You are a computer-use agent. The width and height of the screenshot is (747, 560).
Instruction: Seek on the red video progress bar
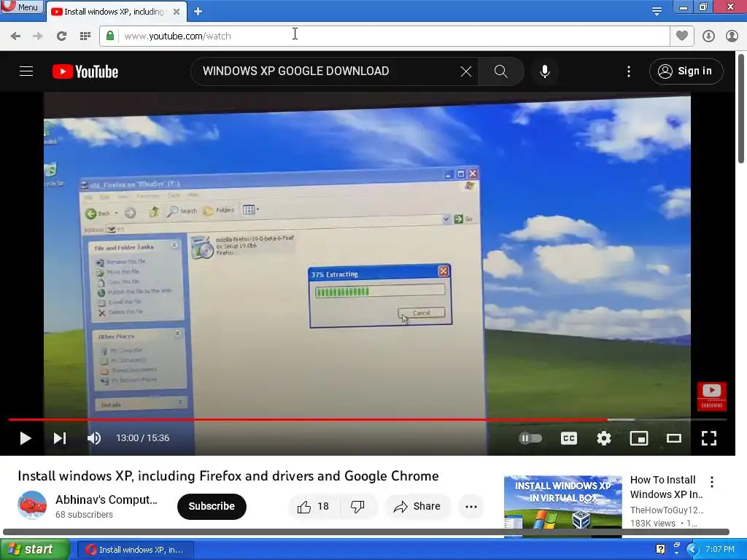[x=367, y=419]
